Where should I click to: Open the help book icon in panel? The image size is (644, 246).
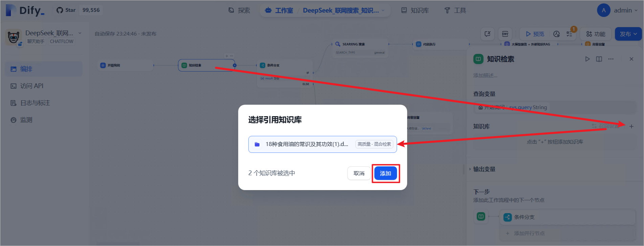click(x=599, y=59)
